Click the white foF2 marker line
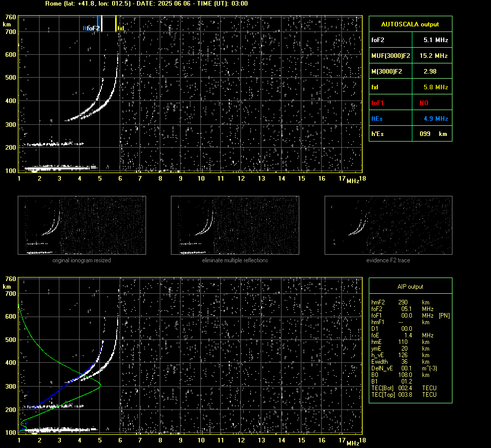Screen dimensions: 491x448 [101, 24]
